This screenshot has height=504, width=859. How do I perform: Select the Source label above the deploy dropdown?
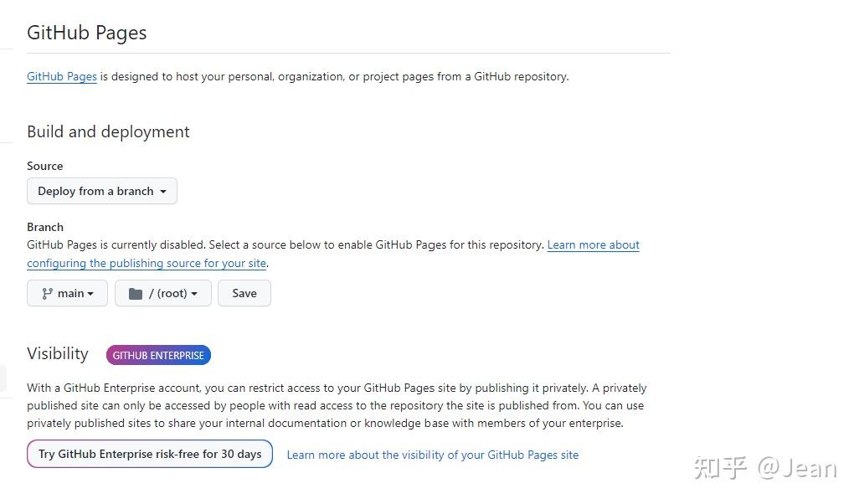pyautogui.click(x=44, y=166)
